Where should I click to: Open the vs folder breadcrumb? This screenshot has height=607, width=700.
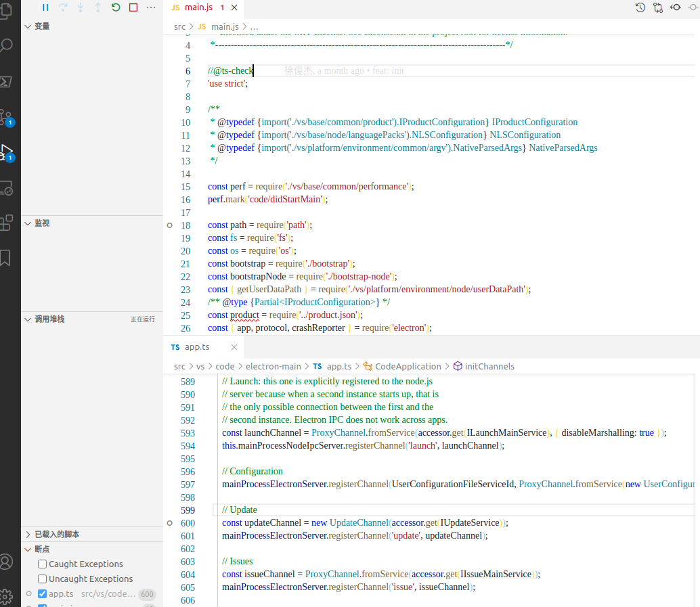(x=200, y=366)
